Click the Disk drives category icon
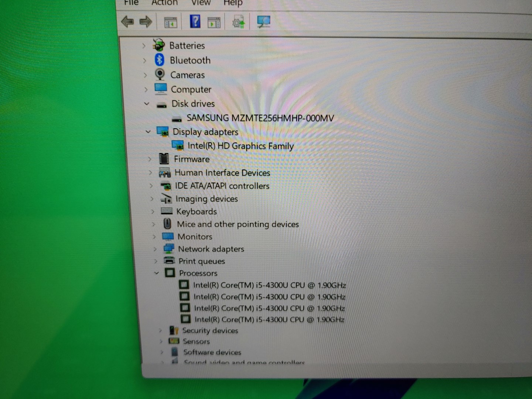532x399 pixels. pos(161,105)
